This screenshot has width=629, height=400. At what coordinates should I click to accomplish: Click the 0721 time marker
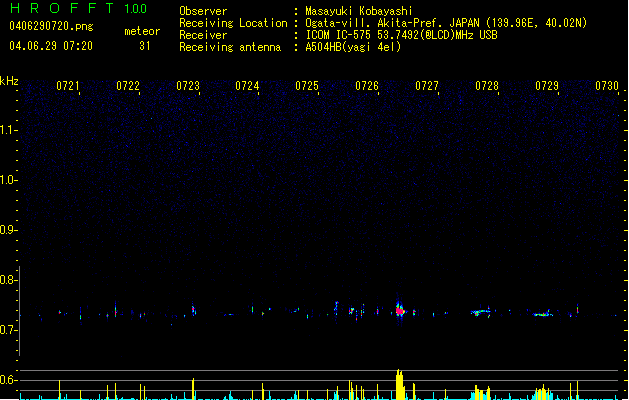[x=67, y=86]
